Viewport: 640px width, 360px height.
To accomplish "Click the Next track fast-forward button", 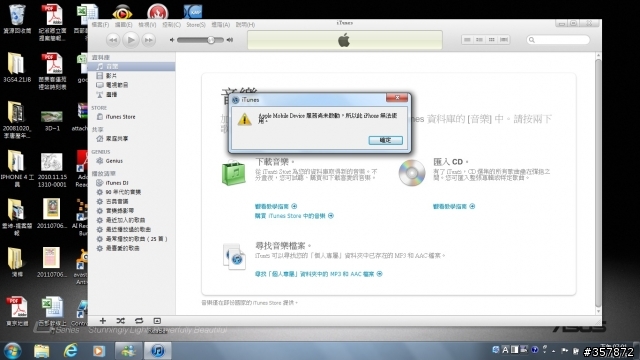I will point(149,40).
